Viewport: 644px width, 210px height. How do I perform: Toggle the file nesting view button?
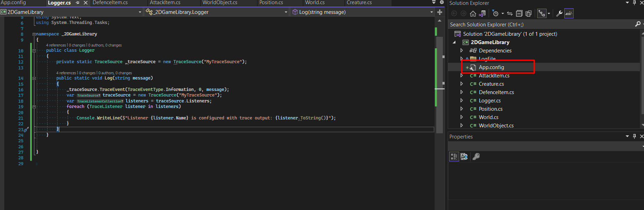tap(542, 14)
